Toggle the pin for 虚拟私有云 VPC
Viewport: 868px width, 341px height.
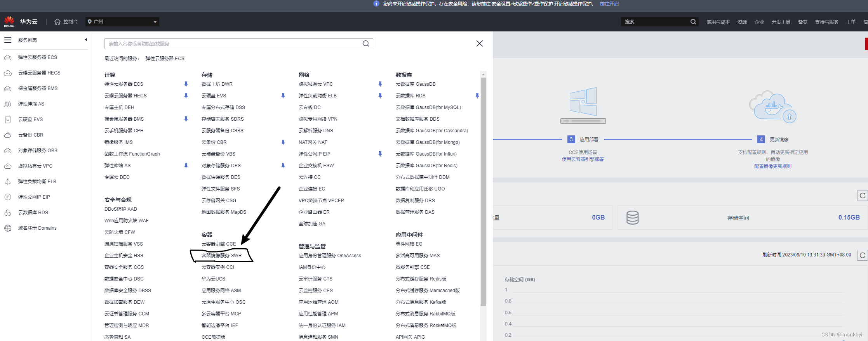pos(380,84)
